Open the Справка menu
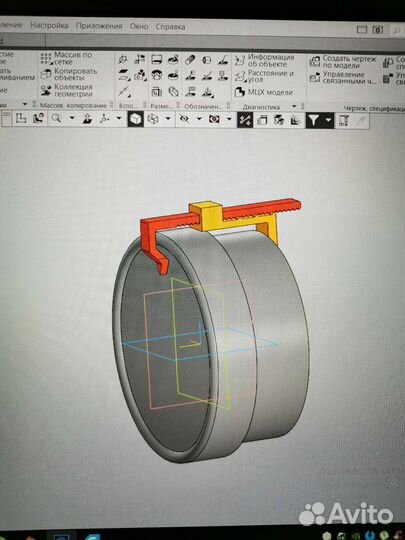This screenshot has height=540, width=405. coord(170,27)
